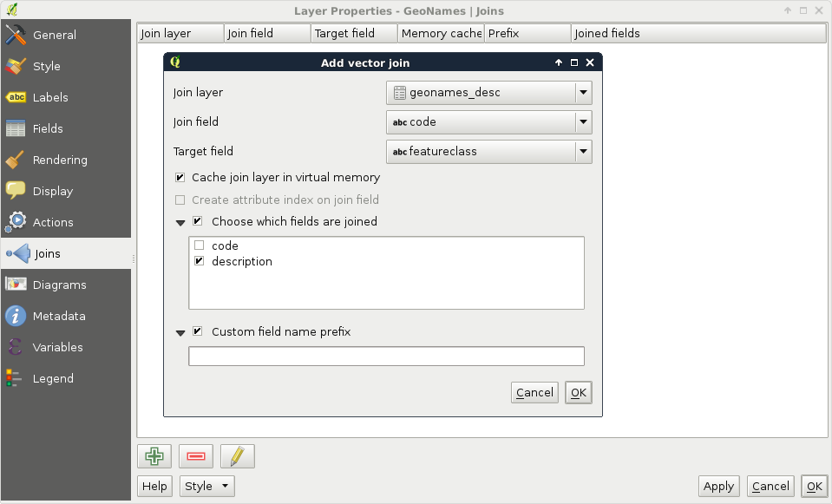Click the Joined fields column header
The height and width of the screenshot is (504, 832).
698,34
